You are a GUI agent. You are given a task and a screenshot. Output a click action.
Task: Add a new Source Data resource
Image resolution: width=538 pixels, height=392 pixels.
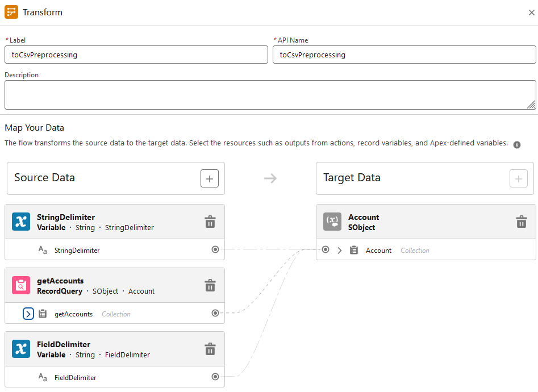click(210, 178)
